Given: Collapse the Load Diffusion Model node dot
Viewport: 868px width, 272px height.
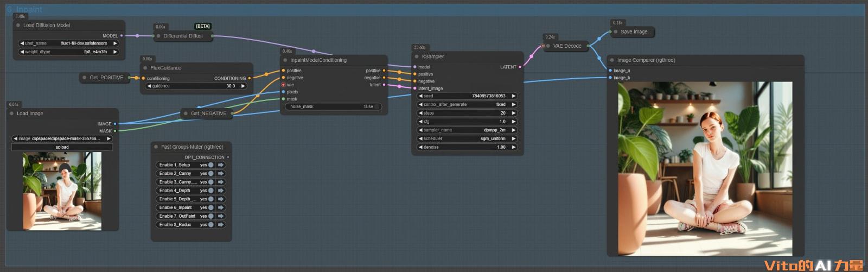Looking at the screenshot, I should click(18, 25).
